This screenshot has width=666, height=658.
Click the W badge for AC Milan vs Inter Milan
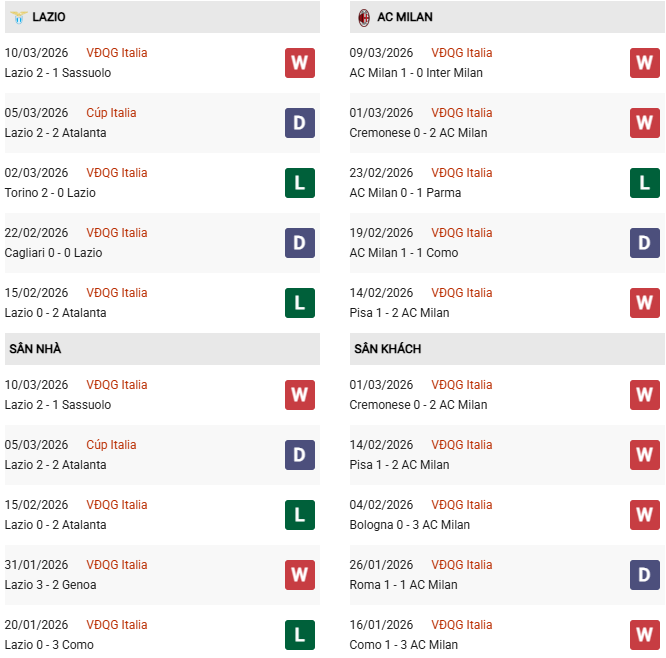[644, 63]
